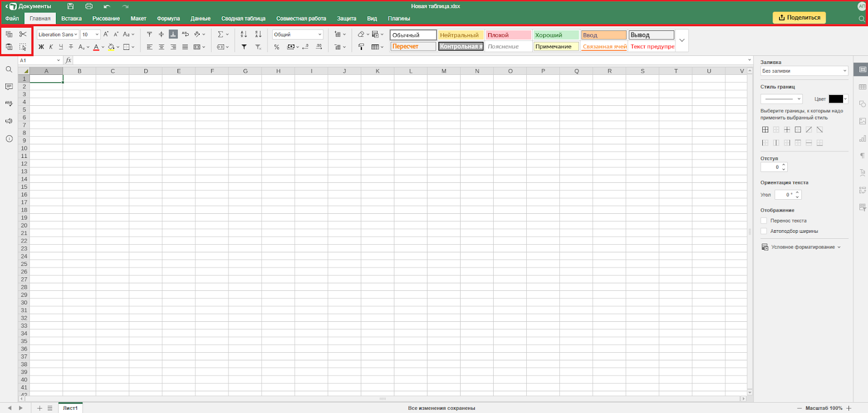868x413 pixels.
Task: Apply percent style format
Action: (x=277, y=47)
